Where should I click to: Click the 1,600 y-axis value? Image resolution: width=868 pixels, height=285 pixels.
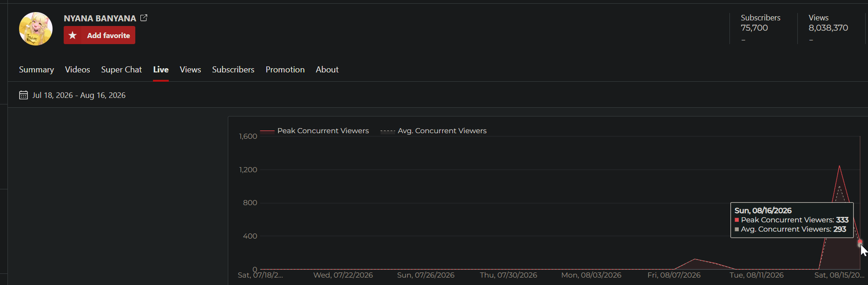pyautogui.click(x=248, y=136)
